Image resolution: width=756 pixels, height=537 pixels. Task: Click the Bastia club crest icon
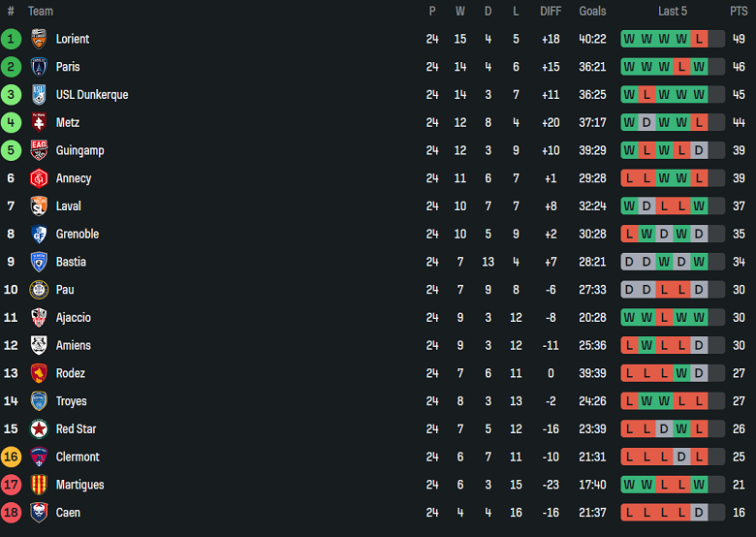tap(39, 262)
